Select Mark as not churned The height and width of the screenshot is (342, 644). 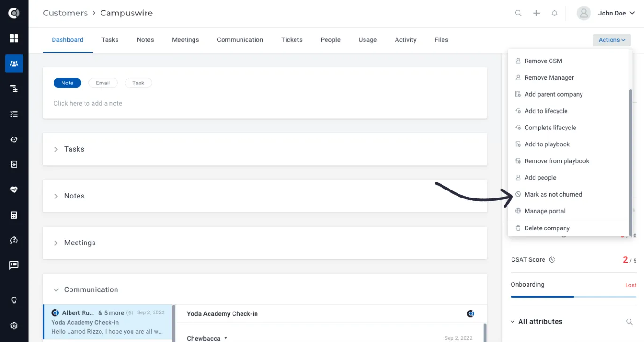(x=568, y=194)
